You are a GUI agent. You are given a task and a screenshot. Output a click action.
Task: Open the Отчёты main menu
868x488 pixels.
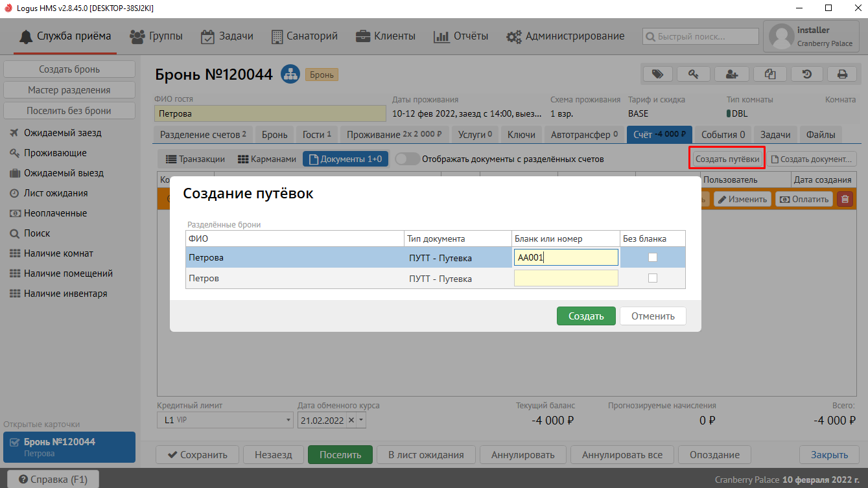[x=461, y=36]
